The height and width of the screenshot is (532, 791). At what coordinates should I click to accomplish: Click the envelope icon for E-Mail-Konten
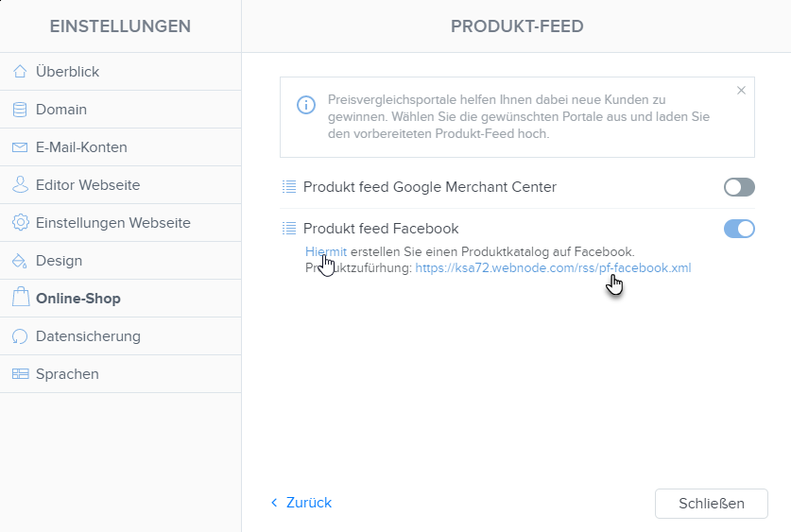tap(20, 147)
